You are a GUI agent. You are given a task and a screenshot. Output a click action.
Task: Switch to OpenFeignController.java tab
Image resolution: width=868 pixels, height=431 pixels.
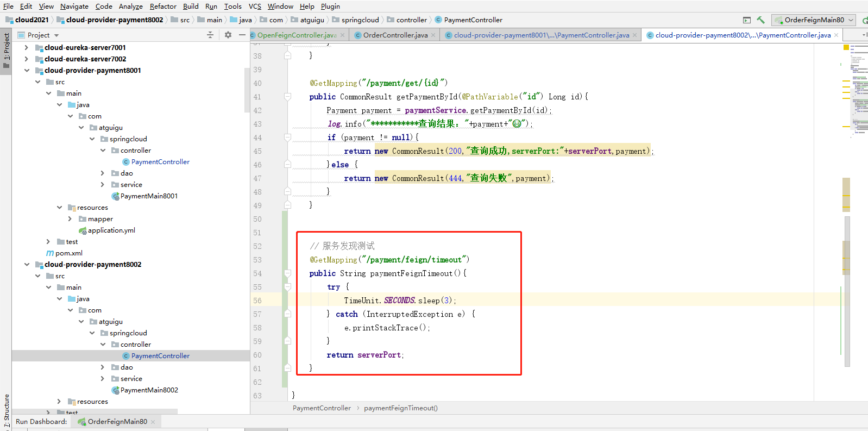pyautogui.click(x=297, y=35)
